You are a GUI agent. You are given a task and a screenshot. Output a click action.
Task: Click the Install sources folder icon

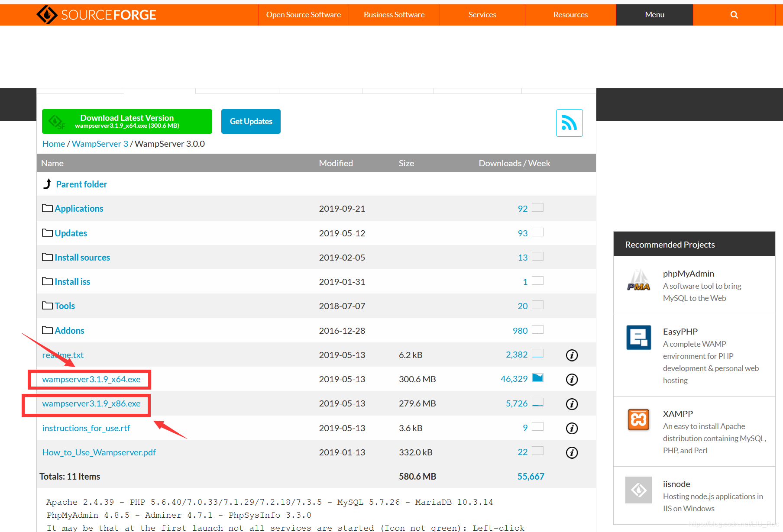coord(47,257)
